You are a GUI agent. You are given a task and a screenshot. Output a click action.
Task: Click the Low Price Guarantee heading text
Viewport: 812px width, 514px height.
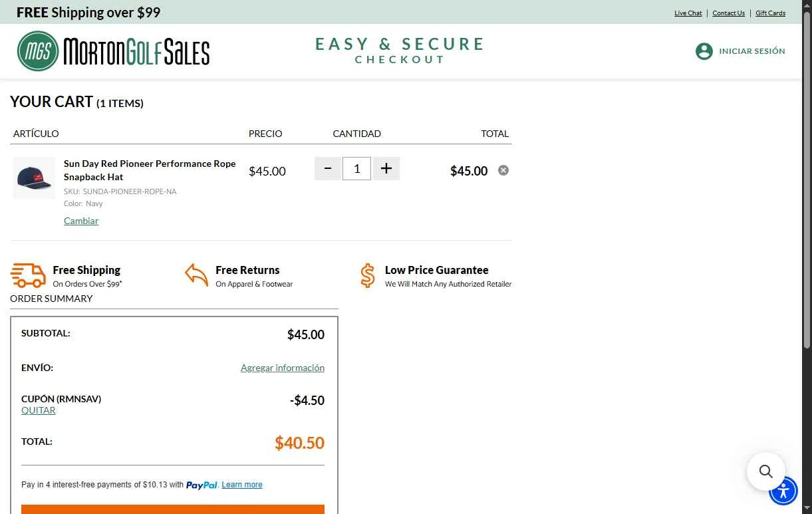tap(437, 270)
